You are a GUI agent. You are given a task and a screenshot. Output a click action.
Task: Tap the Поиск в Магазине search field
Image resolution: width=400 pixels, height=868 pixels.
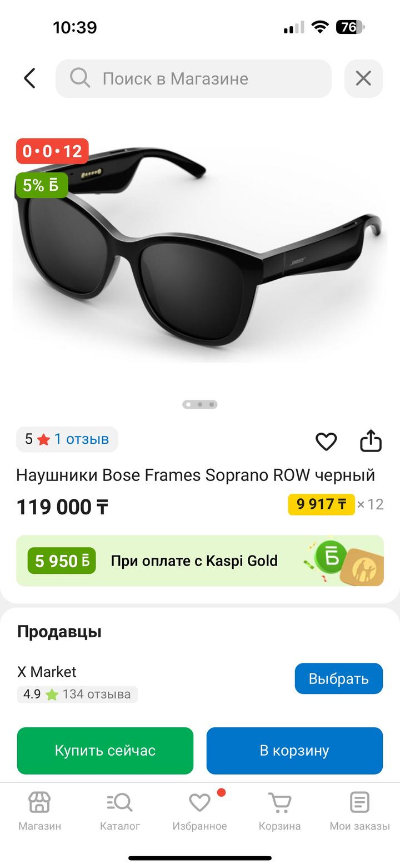193,78
